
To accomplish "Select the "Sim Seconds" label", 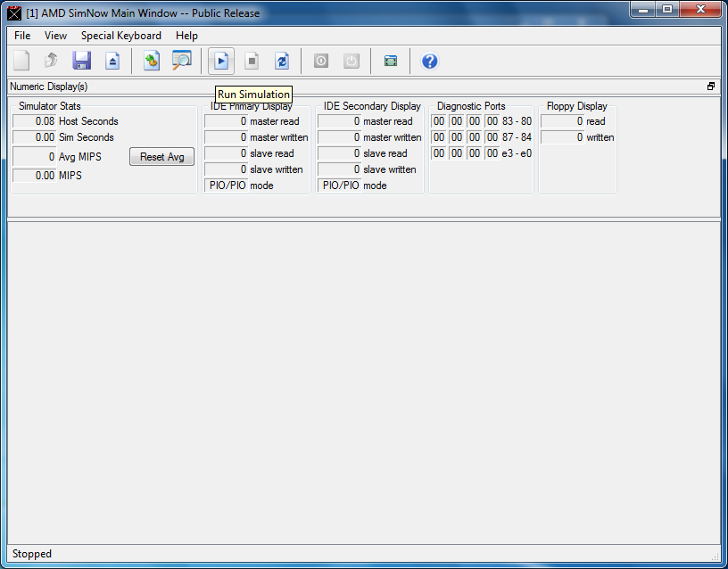I will 87,137.
